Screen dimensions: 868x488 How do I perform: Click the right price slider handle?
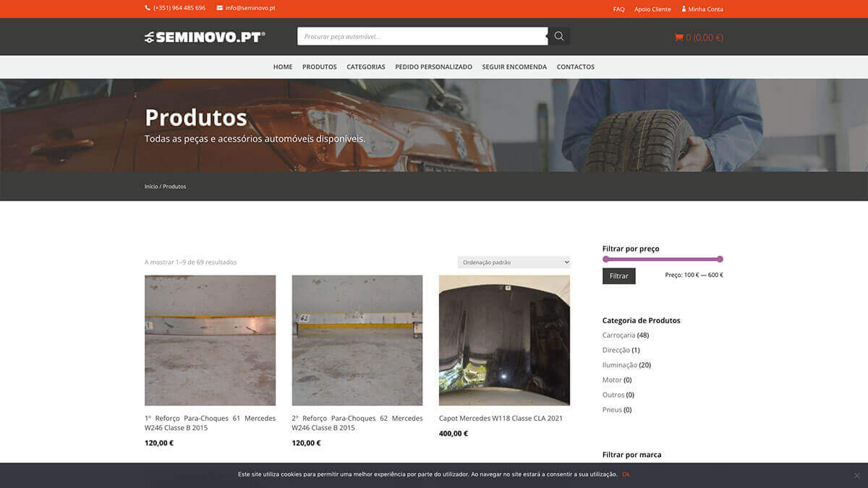720,259
